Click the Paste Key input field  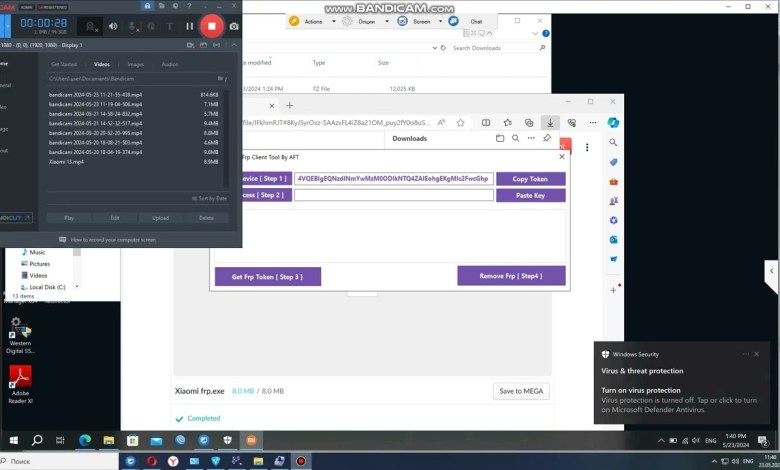(393, 195)
